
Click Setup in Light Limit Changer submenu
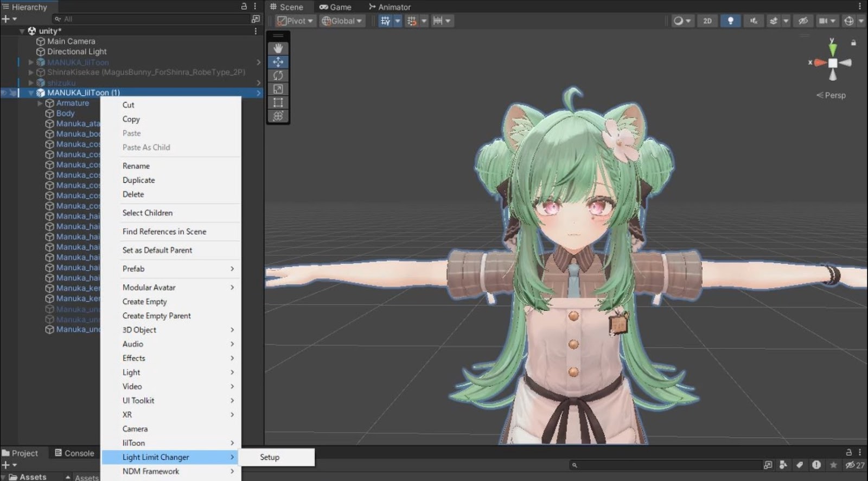[277, 457]
